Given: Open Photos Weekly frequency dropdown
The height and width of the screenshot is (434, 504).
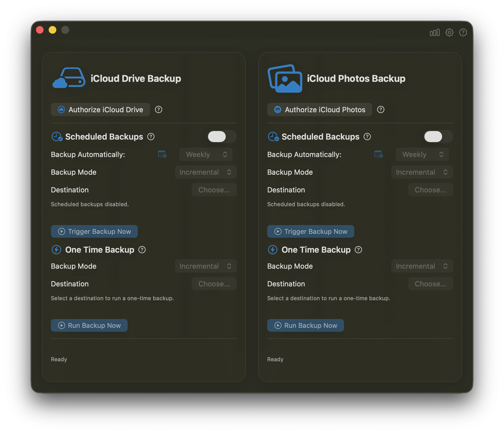Looking at the screenshot, I should click(x=422, y=154).
